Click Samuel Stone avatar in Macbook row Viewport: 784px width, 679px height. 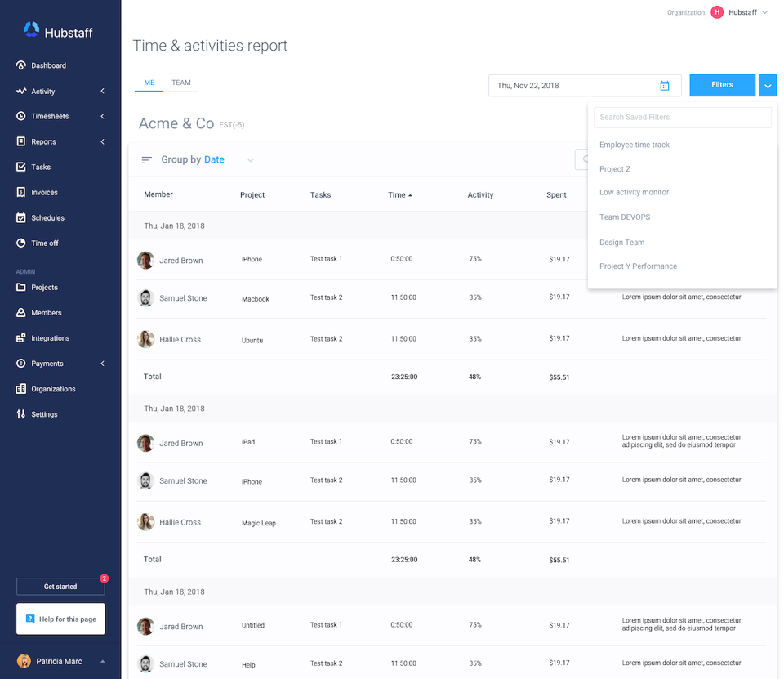145,298
